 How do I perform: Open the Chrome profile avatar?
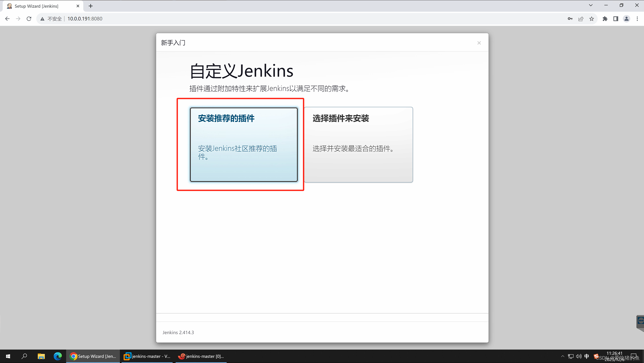626,19
